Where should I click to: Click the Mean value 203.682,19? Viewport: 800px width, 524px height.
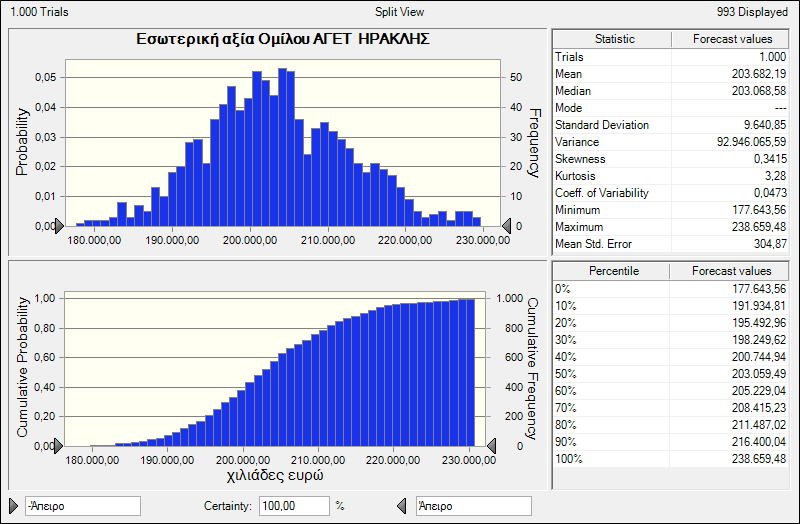click(759, 74)
